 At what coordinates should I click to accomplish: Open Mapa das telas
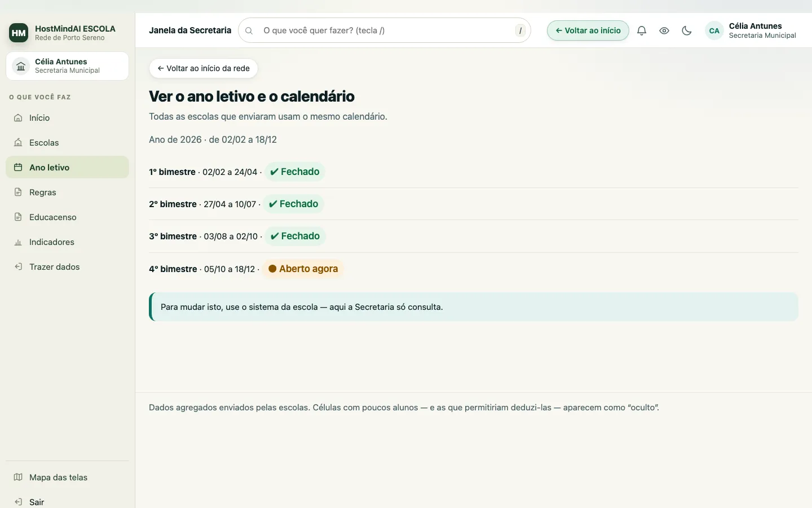(x=67, y=478)
